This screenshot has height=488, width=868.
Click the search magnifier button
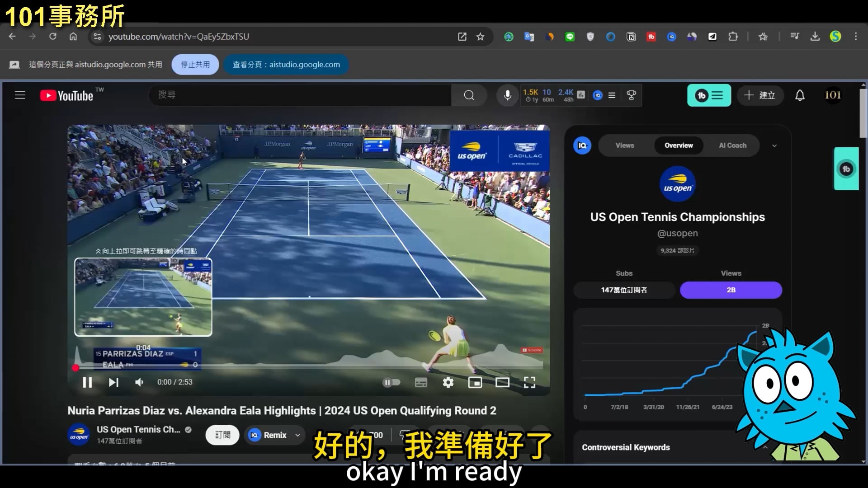(x=469, y=95)
